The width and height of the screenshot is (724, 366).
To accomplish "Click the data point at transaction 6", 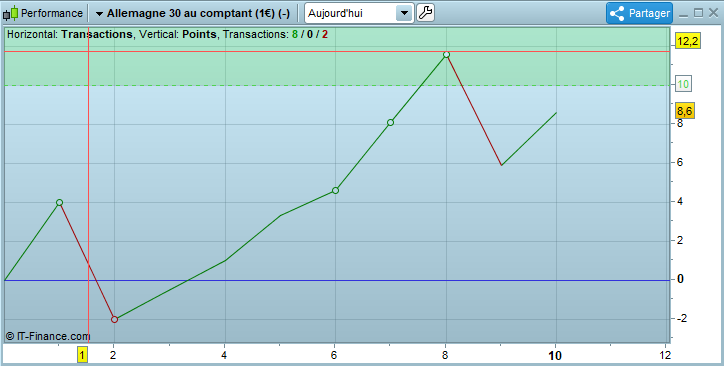I will coord(336,191).
